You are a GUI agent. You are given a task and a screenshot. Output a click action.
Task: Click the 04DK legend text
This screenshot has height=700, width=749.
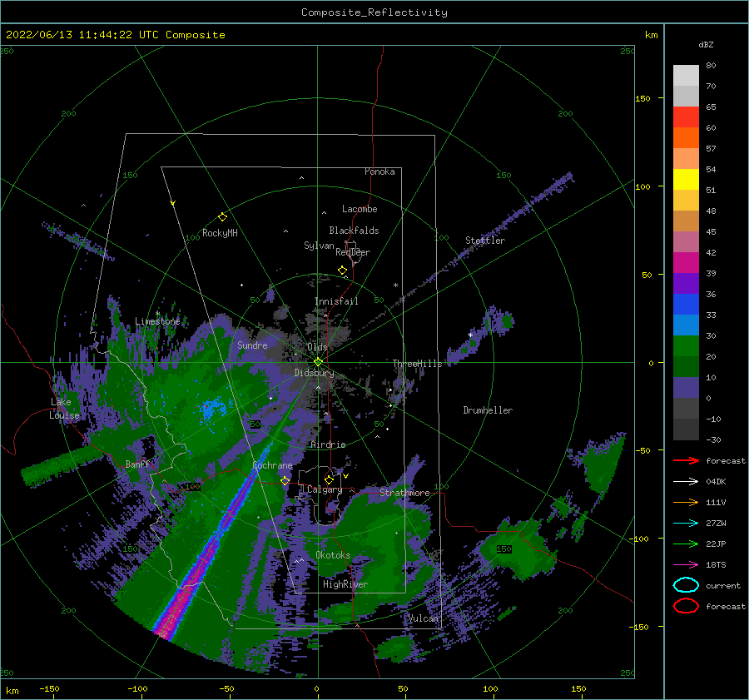click(x=716, y=482)
